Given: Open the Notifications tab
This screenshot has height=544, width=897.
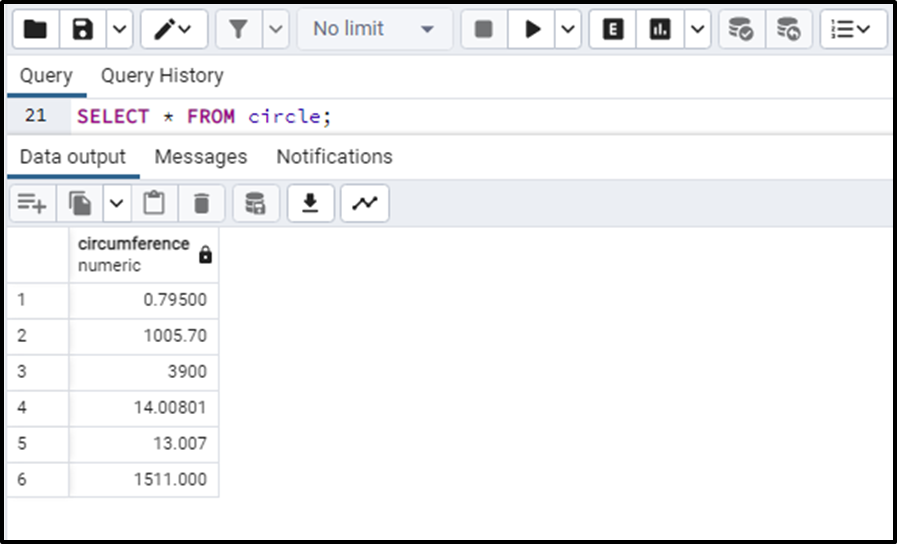Looking at the screenshot, I should (x=335, y=157).
